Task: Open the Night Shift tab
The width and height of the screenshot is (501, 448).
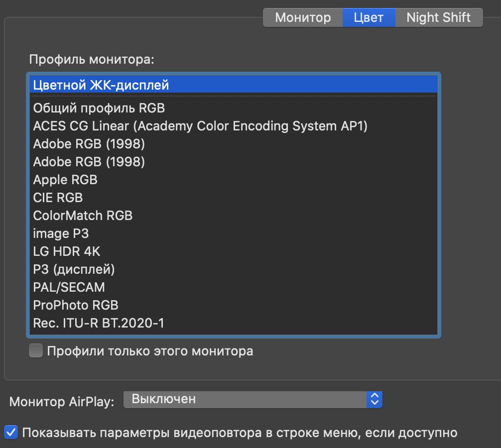Action: pyautogui.click(x=439, y=17)
